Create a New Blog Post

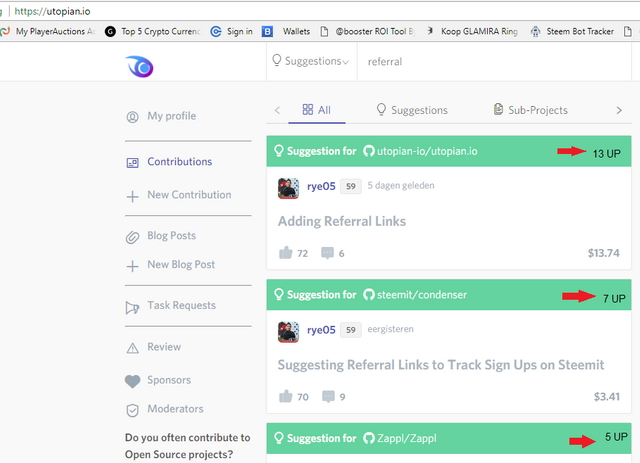coord(181,265)
